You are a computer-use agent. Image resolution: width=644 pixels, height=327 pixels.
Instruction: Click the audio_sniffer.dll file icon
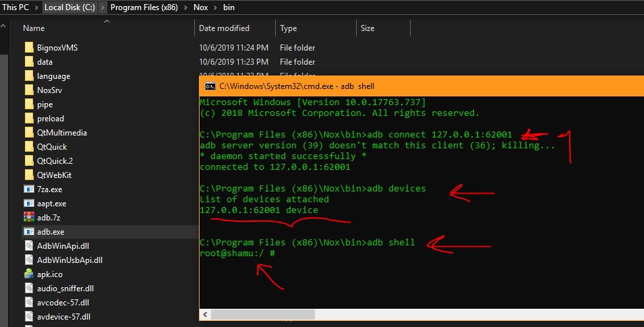click(29, 289)
